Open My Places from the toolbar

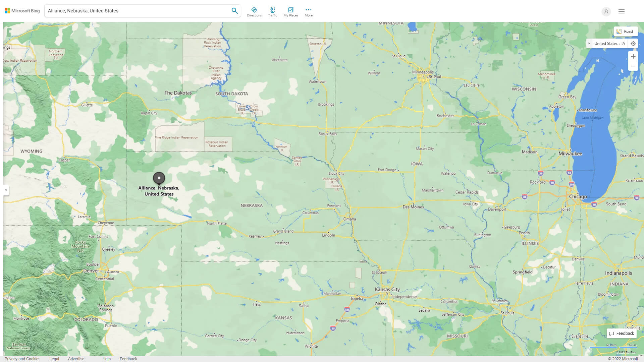(x=290, y=11)
